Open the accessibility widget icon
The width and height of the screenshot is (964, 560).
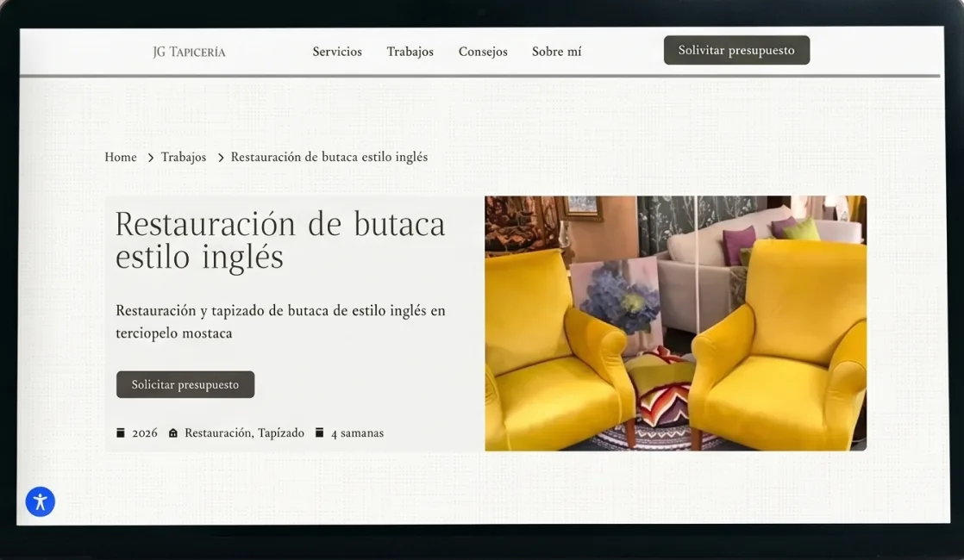click(40, 501)
